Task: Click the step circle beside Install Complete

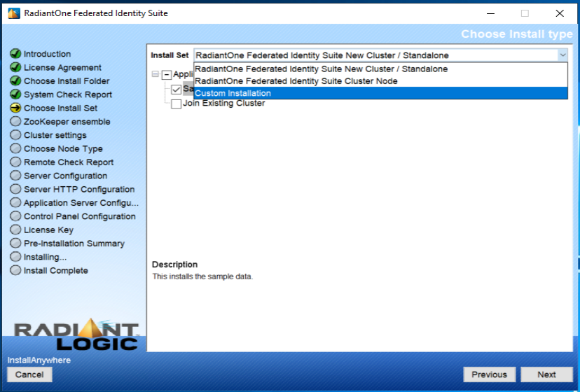Action: pyautogui.click(x=15, y=270)
